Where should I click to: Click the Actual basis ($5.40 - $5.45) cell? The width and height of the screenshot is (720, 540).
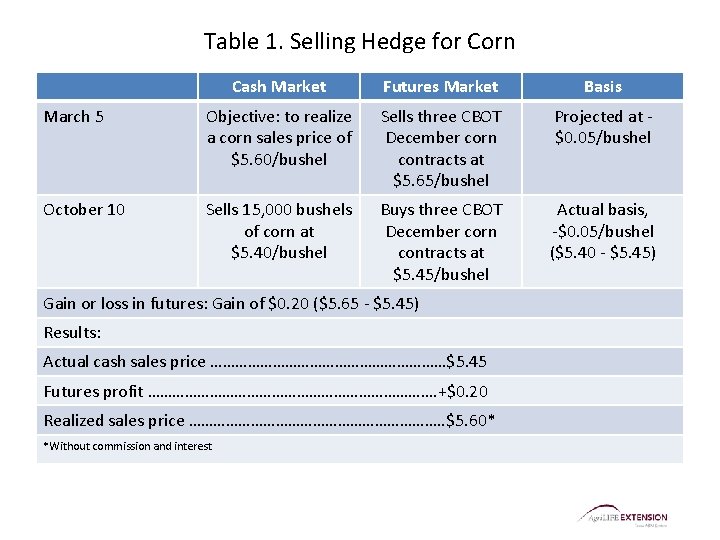pyautogui.click(x=602, y=241)
